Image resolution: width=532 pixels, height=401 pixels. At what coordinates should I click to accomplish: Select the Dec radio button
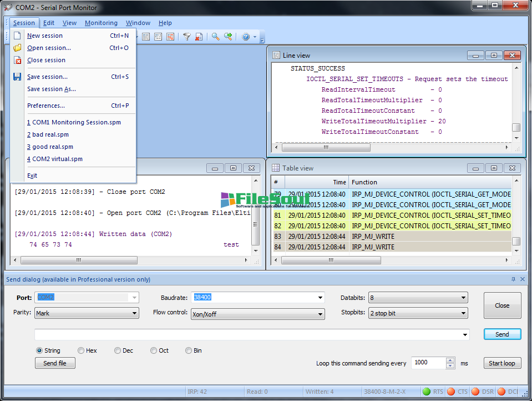[118, 350]
